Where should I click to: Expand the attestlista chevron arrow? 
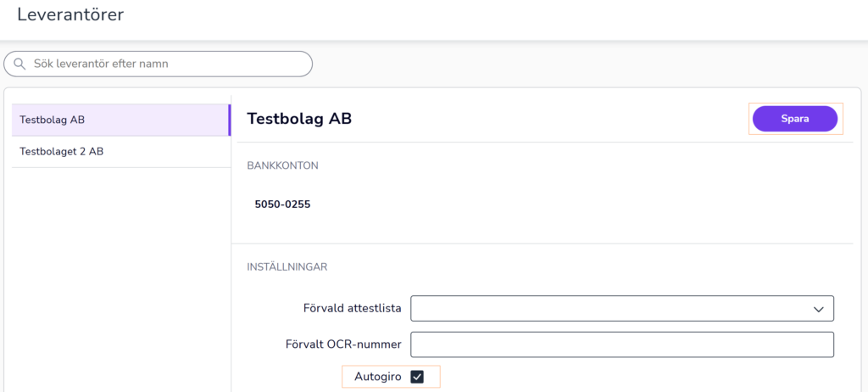click(x=819, y=310)
